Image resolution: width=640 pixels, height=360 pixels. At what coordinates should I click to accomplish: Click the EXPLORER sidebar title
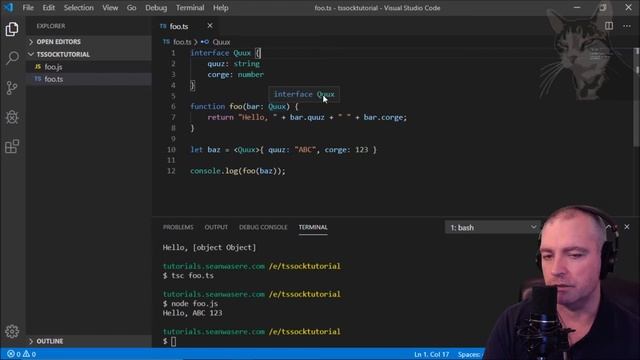[51, 26]
